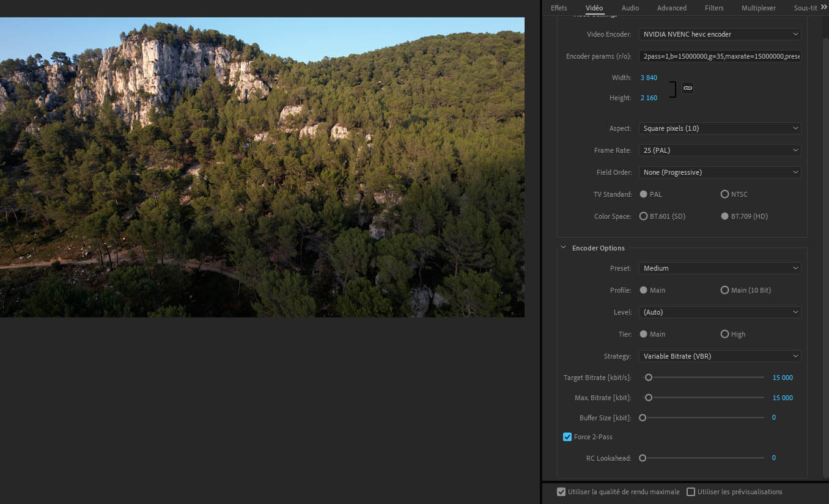Select the Main profile radio button

point(644,290)
